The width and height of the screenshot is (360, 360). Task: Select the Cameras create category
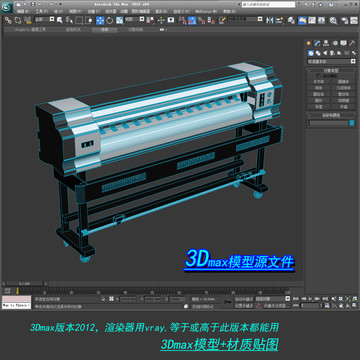pyautogui.click(x=332, y=53)
